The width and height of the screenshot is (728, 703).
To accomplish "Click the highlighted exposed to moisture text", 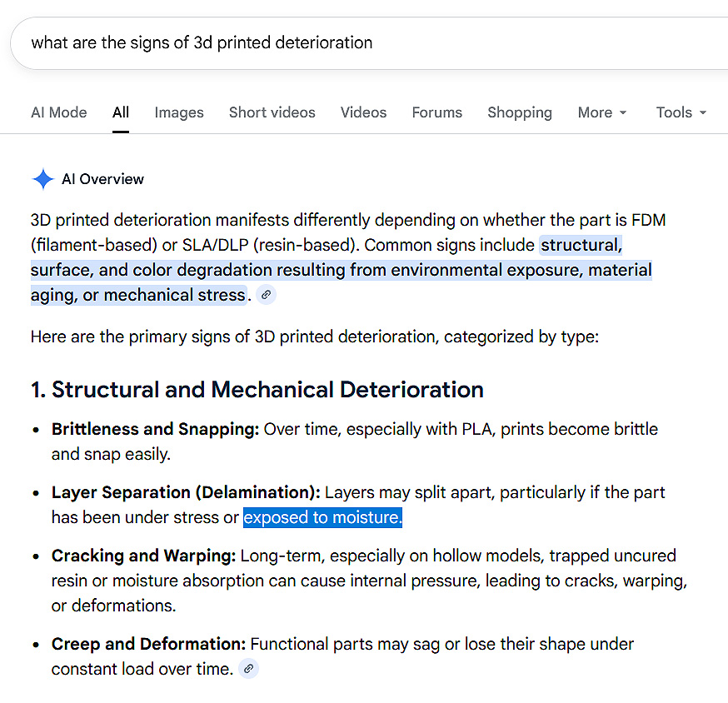I will pyautogui.click(x=322, y=517).
